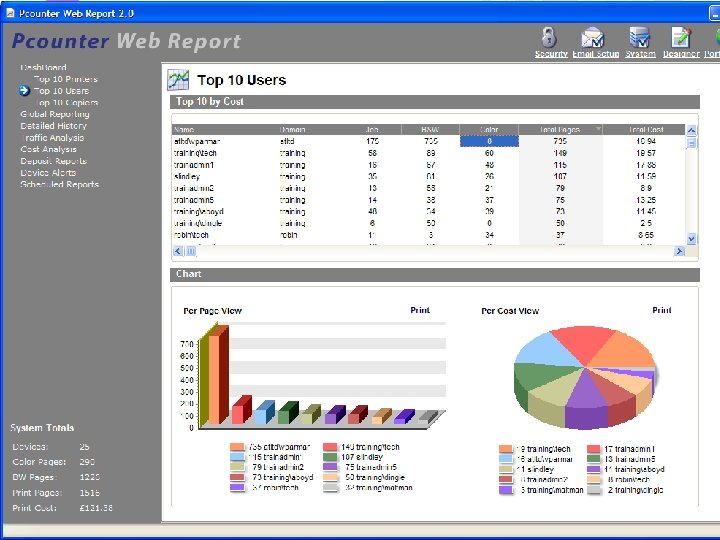
Task: Click the orange legend swatch for 735 atkd\wparmar
Action: 237,447
